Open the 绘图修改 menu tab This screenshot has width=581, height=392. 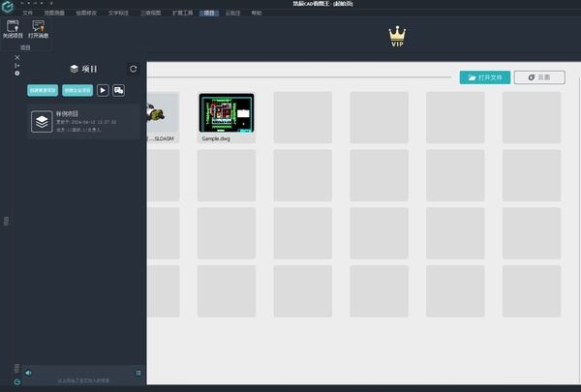pyautogui.click(x=86, y=13)
